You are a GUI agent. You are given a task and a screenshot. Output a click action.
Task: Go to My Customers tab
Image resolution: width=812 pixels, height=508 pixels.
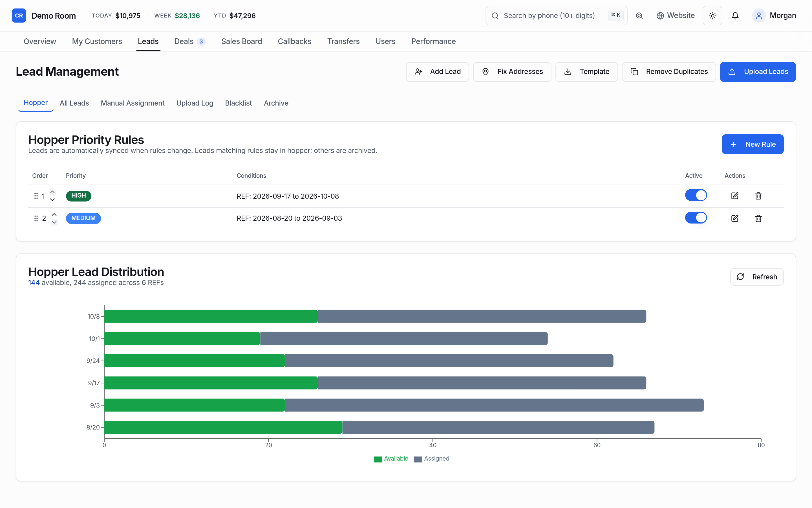click(97, 41)
